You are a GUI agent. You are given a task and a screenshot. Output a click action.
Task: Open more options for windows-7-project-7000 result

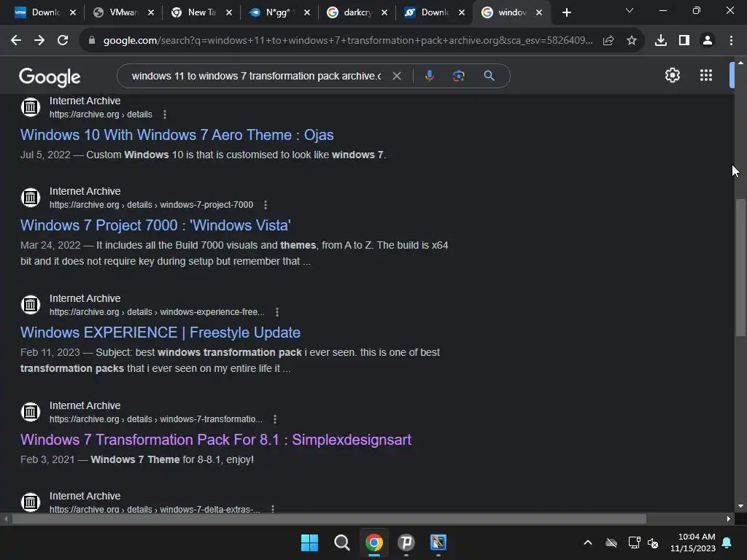coord(266,205)
